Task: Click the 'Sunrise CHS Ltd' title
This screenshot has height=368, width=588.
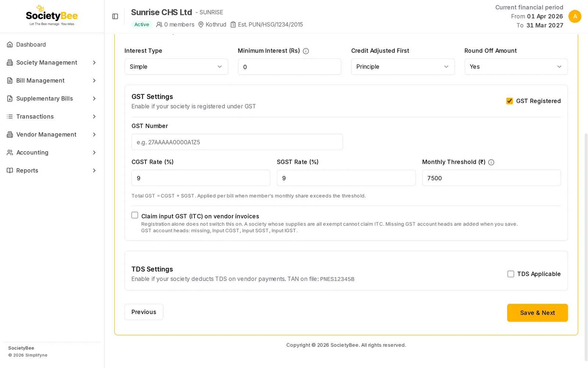Action: click(161, 12)
